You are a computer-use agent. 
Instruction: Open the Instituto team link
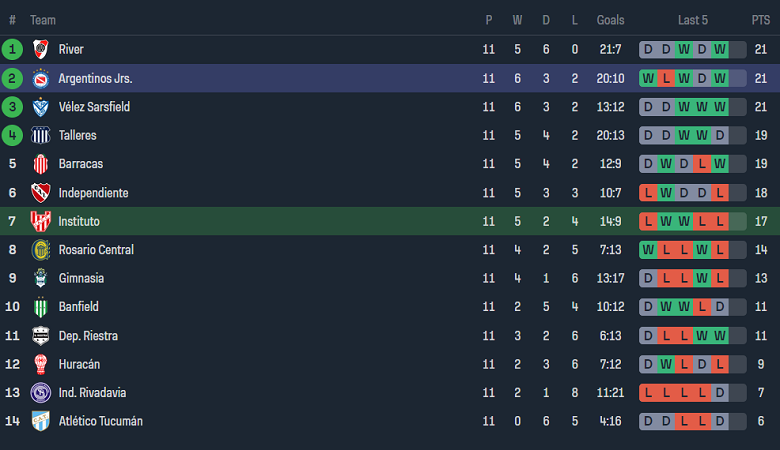(79, 221)
